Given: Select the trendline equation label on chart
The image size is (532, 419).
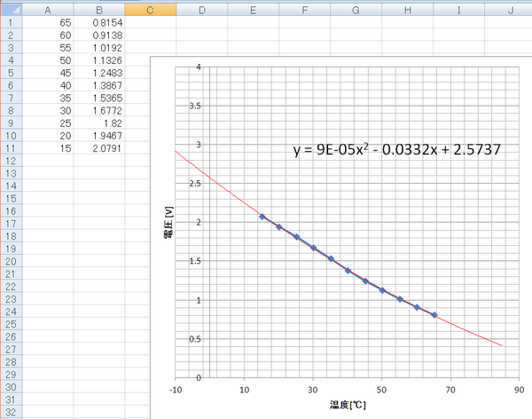Looking at the screenshot, I should click(x=398, y=151).
